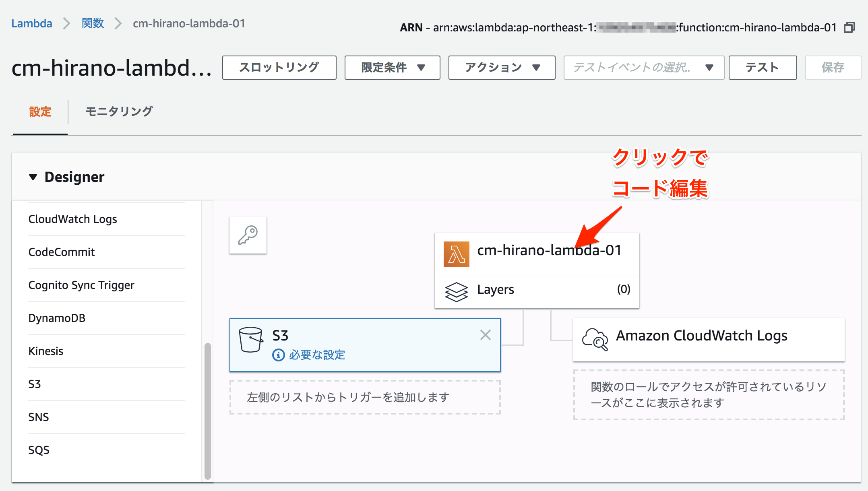Click the スロットリング button
The height and width of the screenshot is (491, 868).
[x=279, y=68]
